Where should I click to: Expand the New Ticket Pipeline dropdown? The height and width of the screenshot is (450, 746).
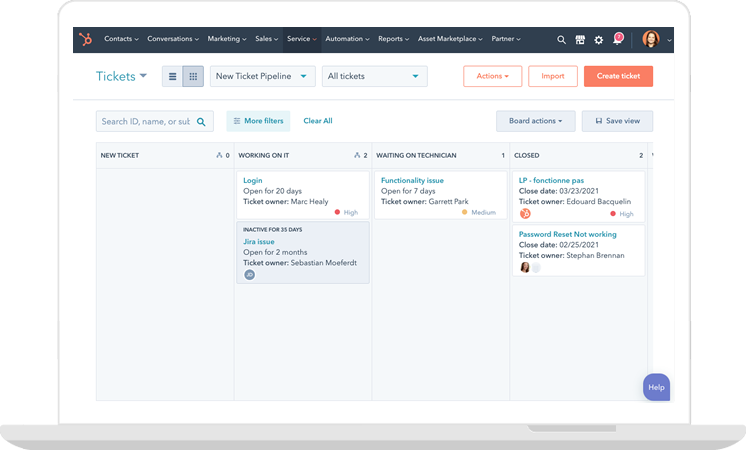(x=263, y=76)
